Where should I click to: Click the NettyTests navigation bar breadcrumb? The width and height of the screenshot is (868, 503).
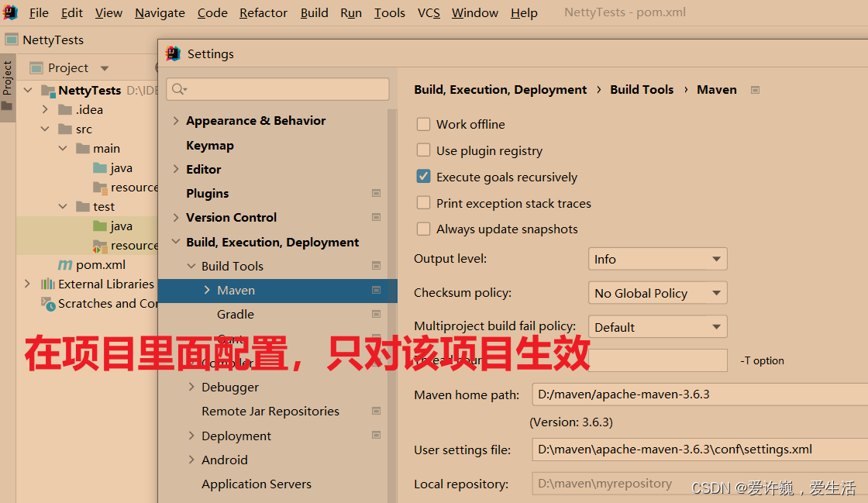(53, 40)
